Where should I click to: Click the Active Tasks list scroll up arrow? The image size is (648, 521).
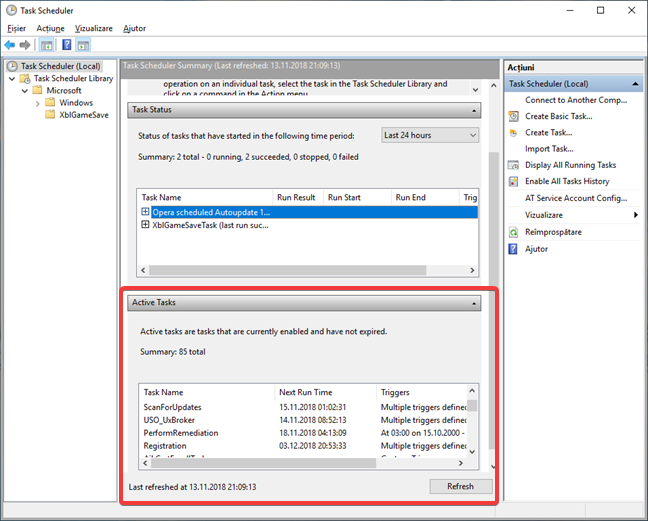472,390
